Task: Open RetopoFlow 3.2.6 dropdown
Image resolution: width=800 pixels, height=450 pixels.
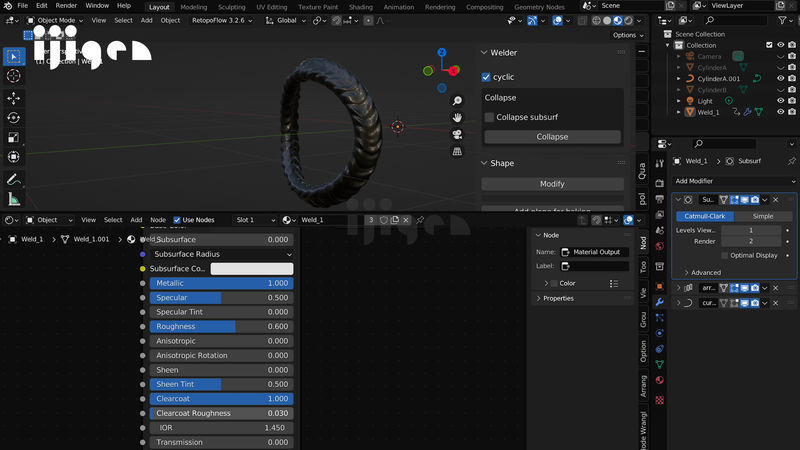Action: [x=222, y=20]
